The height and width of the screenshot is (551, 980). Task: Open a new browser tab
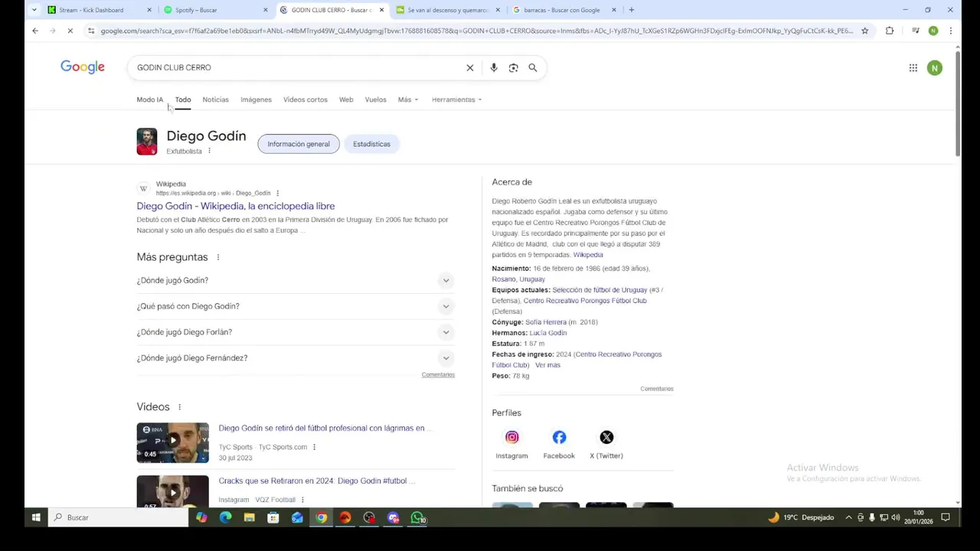click(631, 10)
